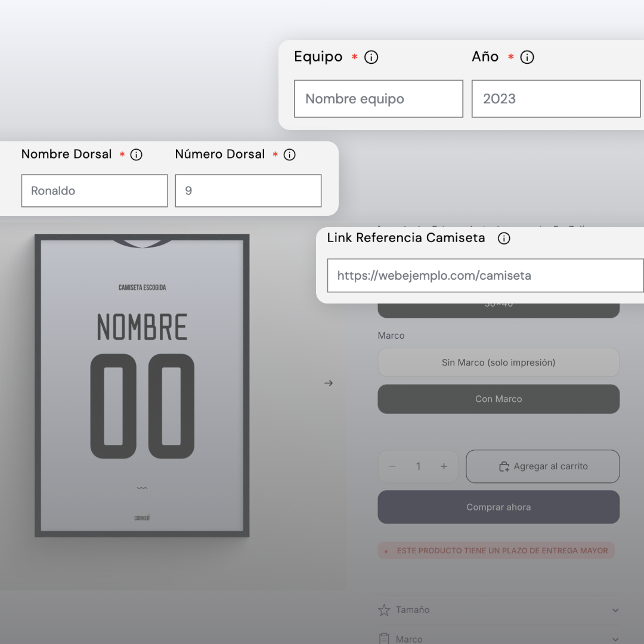The image size is (644, 644).
Task: Click the Agregar al carrito button
Action: click(x=543, y=466)
